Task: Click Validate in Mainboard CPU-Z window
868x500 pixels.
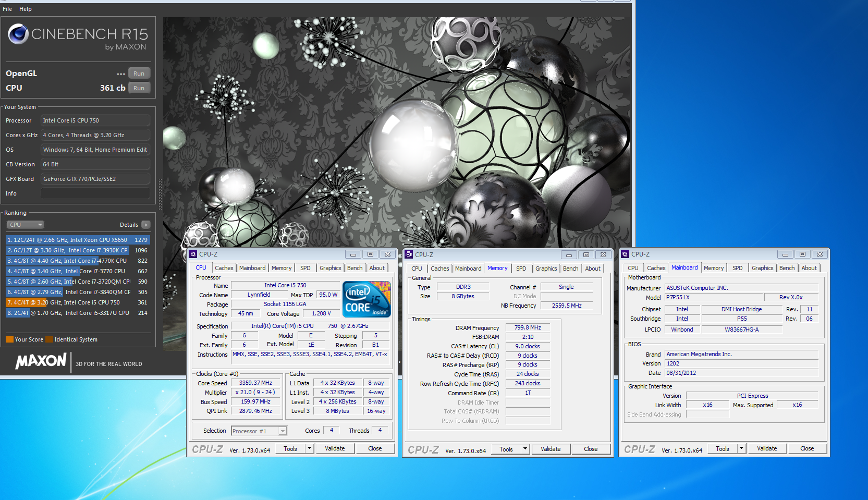Action: [767, 448]
